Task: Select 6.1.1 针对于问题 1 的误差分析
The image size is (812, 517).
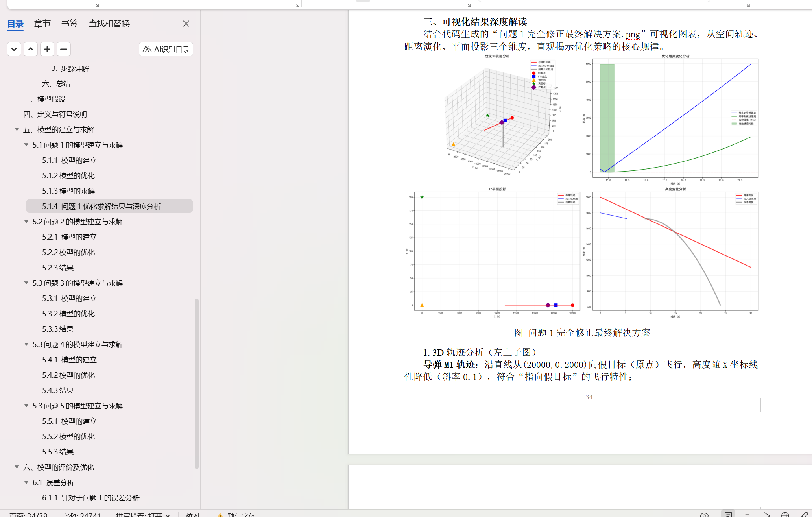Action: (x=91, y=498)
